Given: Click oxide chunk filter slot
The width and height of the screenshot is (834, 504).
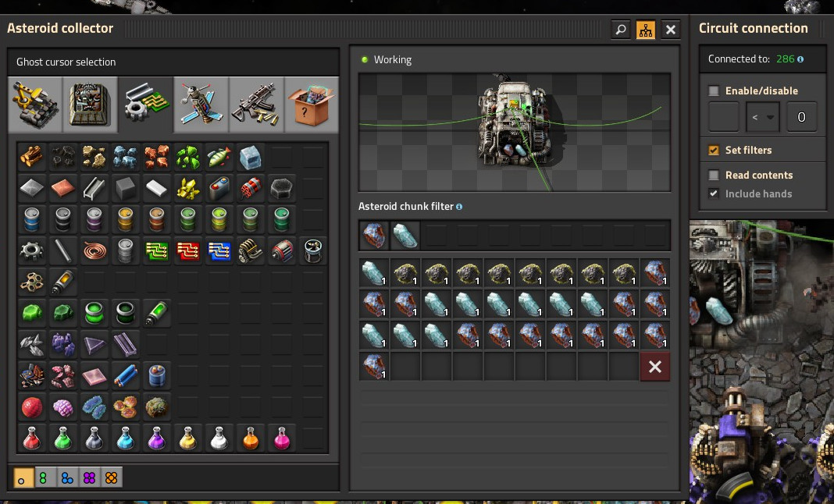Looking at the screenshot, I should pos(405,236).
